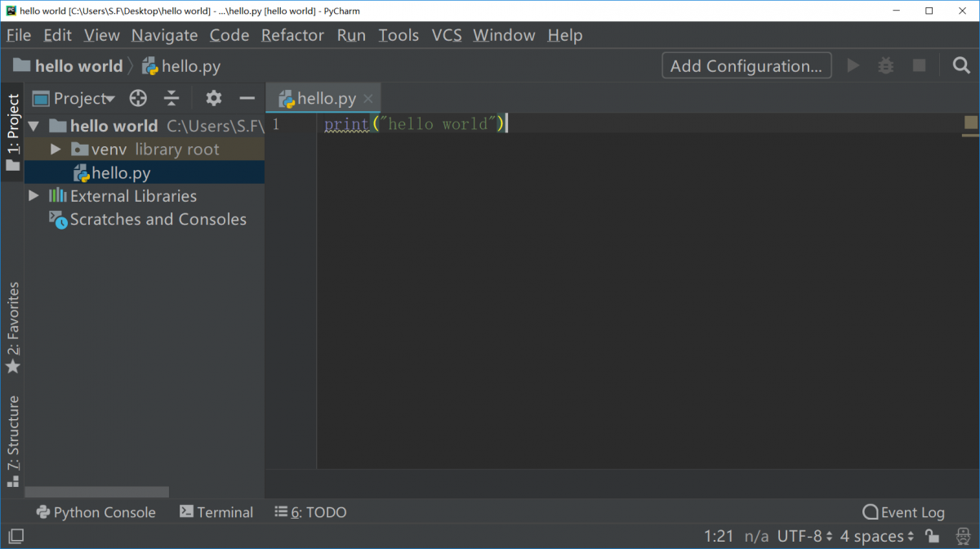Open the Navigate menu
980x549 pixels.
point(165,35)
